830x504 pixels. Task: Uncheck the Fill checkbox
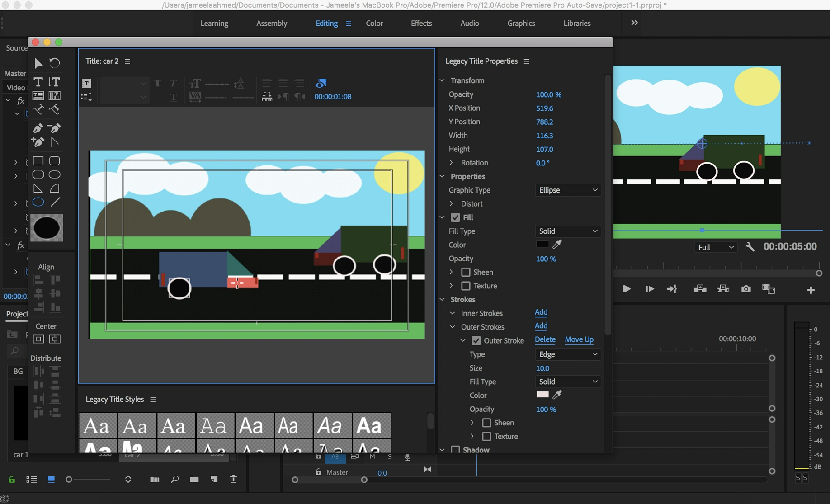click(455, 217)
